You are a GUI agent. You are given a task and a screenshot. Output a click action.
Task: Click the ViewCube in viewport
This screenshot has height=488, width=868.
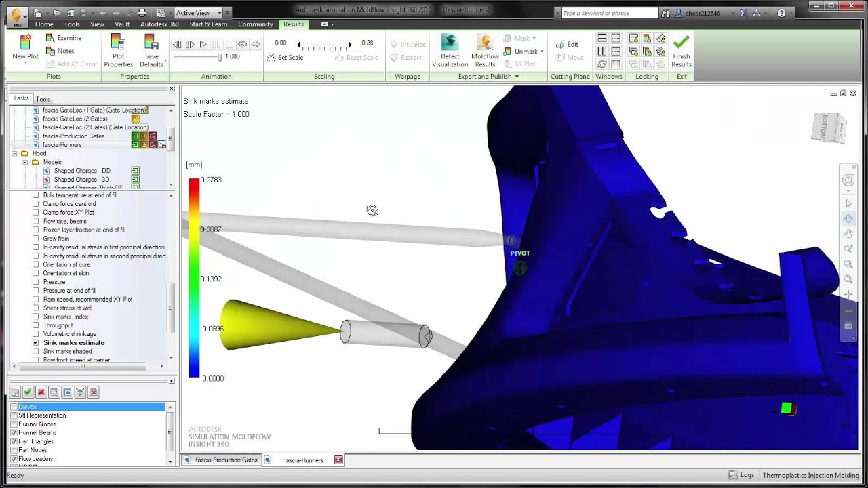pos(828,127)
